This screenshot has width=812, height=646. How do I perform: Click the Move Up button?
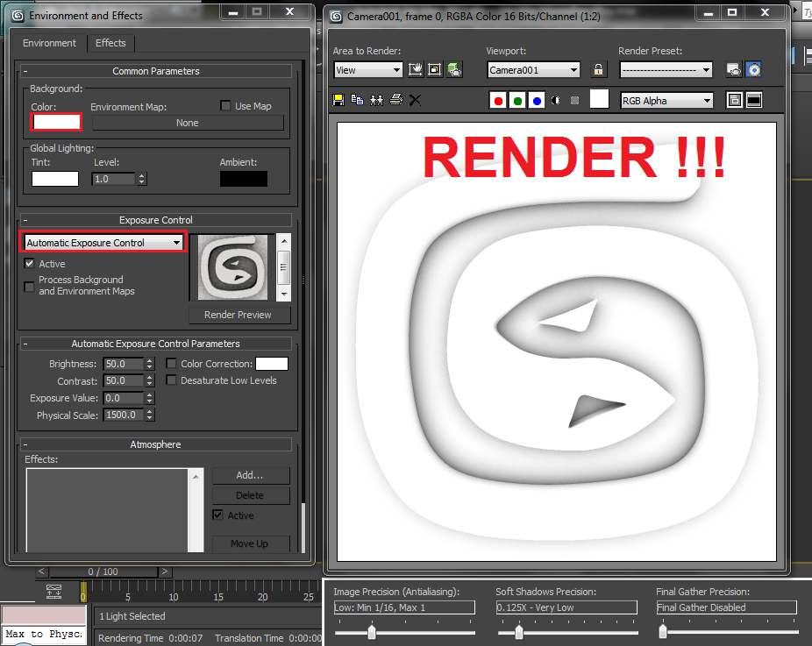click(x=251, y=543)
